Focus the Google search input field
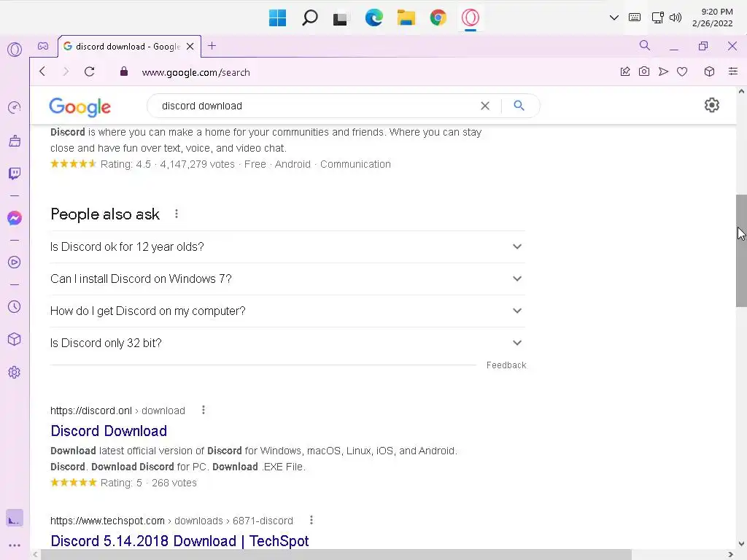 (314, 106)
